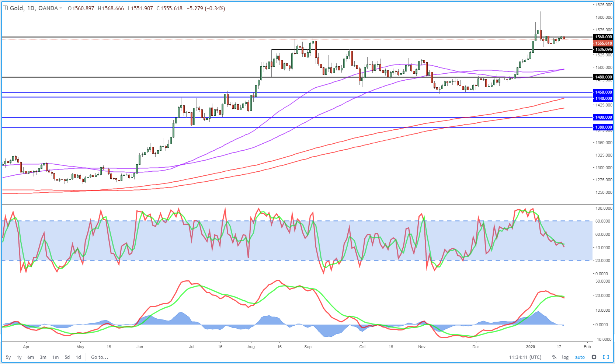The image size is (615, 364).
Task: Select the 5d date range
Action: pyautogui.click(x=67, y=357)
